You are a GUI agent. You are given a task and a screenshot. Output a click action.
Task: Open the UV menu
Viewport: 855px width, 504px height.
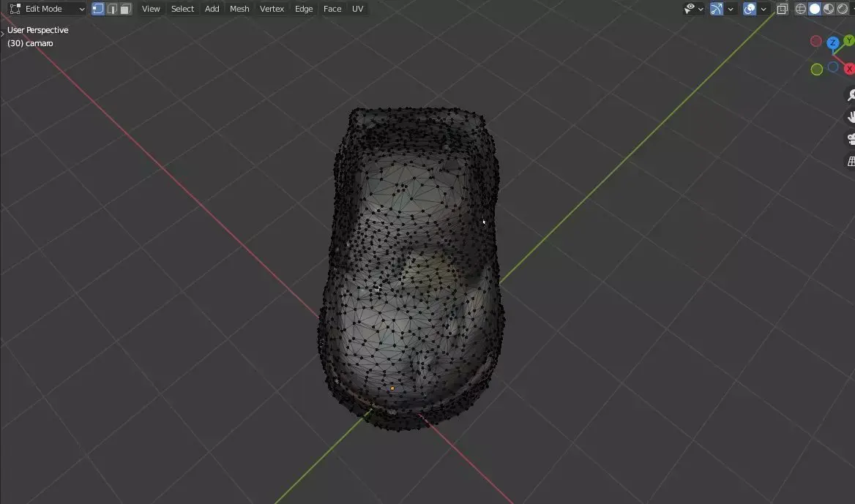point(357,9)
